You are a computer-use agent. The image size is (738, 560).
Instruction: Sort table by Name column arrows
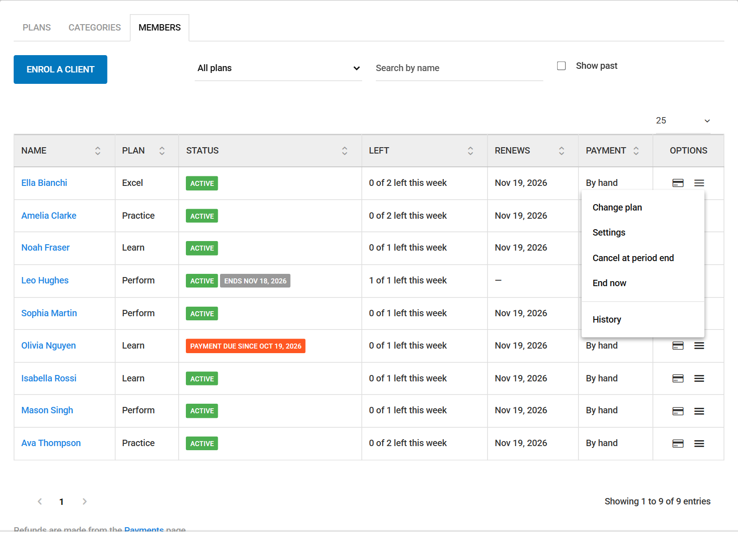97,151
